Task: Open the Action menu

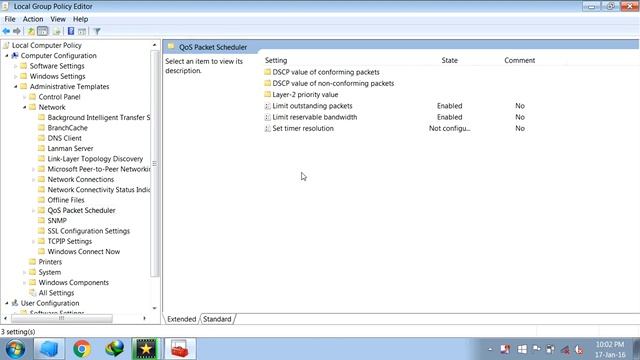Action: (33, 19)
